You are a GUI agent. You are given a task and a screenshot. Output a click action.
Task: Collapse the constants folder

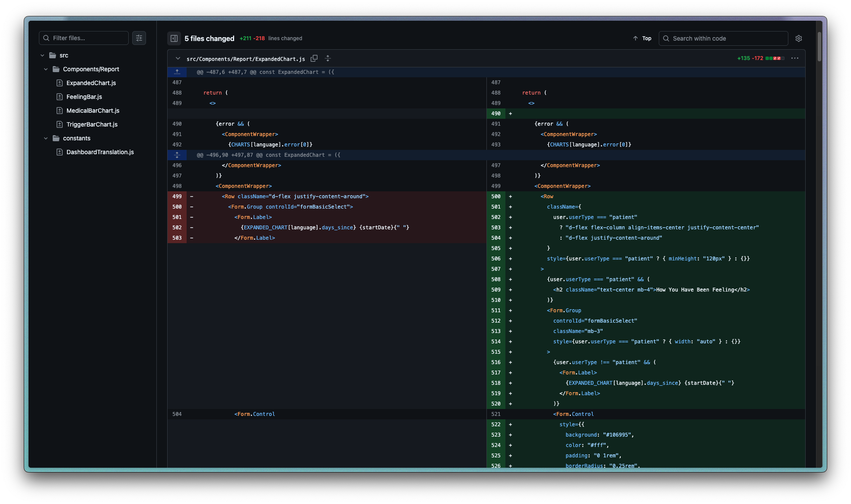click(46, 138)
